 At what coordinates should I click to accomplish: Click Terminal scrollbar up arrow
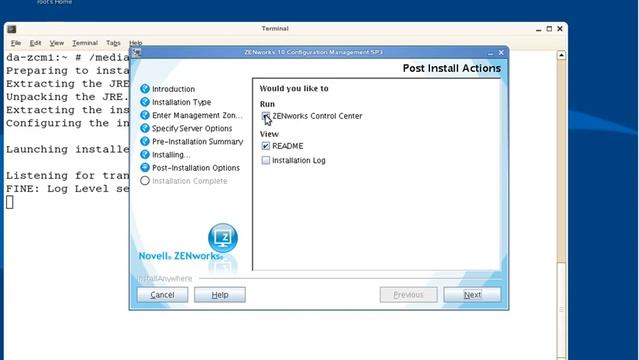pos(561,55)
